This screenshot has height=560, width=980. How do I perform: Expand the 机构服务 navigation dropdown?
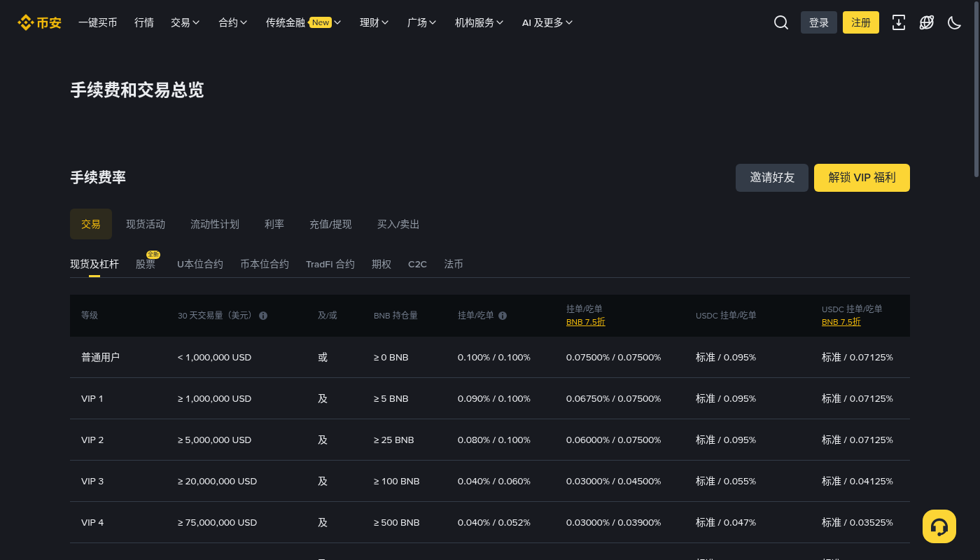tap(479, 22)
